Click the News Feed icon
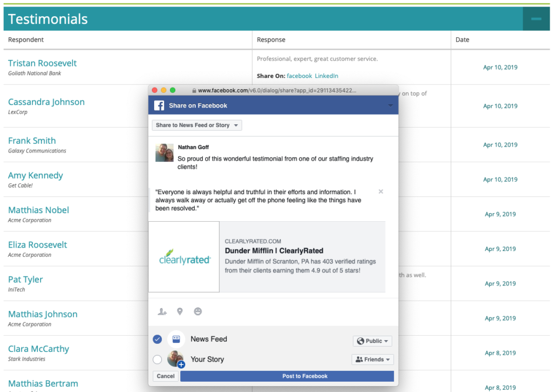 (176, 340)
